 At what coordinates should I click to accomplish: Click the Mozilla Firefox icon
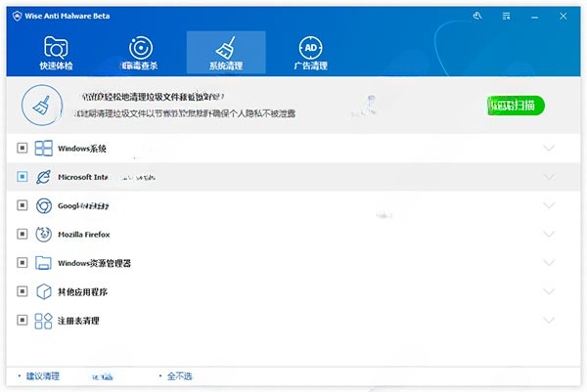(x=43, y=235)
